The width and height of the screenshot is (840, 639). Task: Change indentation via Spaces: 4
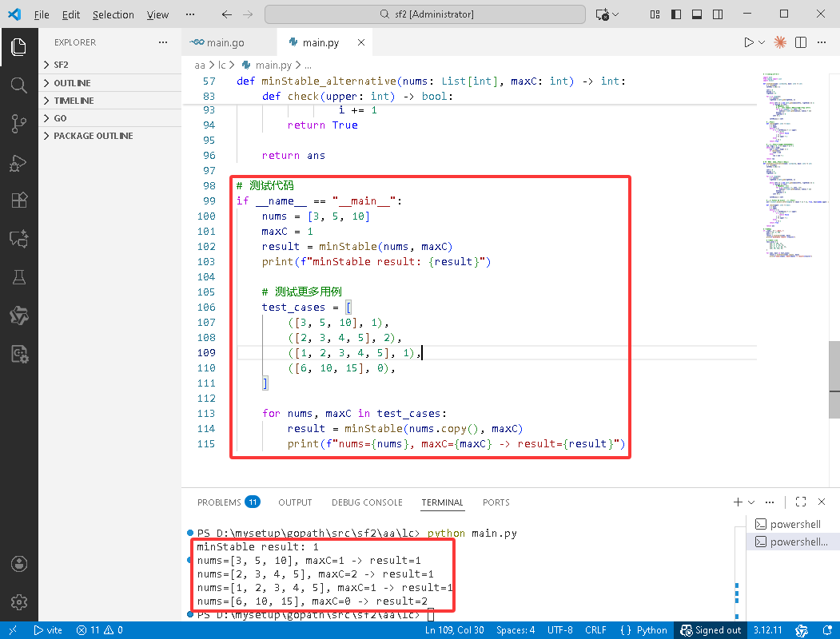coord(516,630)
